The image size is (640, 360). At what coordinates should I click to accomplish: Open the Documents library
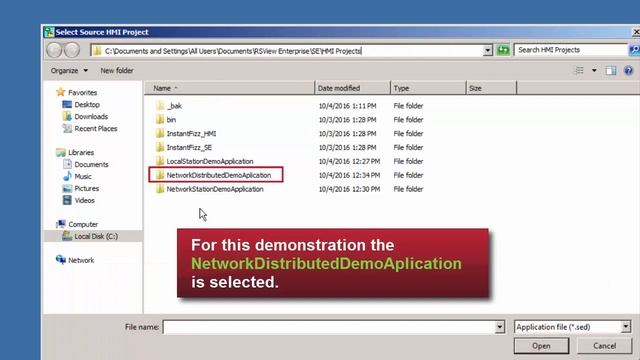click(86, 164)
